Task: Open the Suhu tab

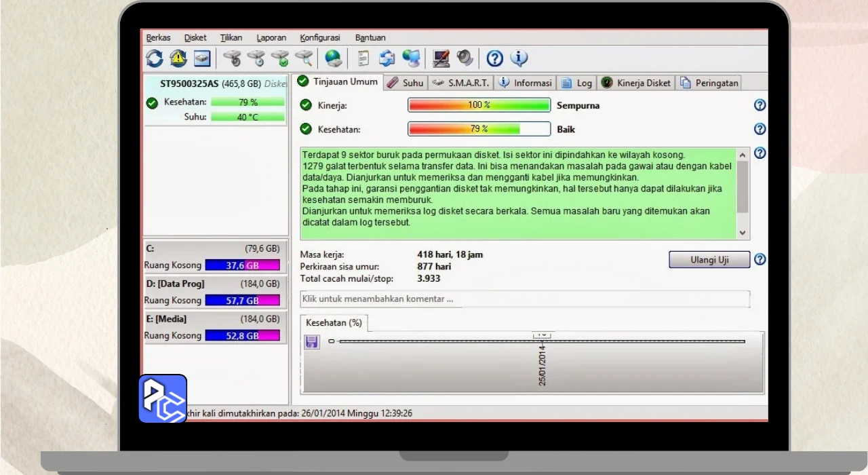Action: [x=406, y=83]
